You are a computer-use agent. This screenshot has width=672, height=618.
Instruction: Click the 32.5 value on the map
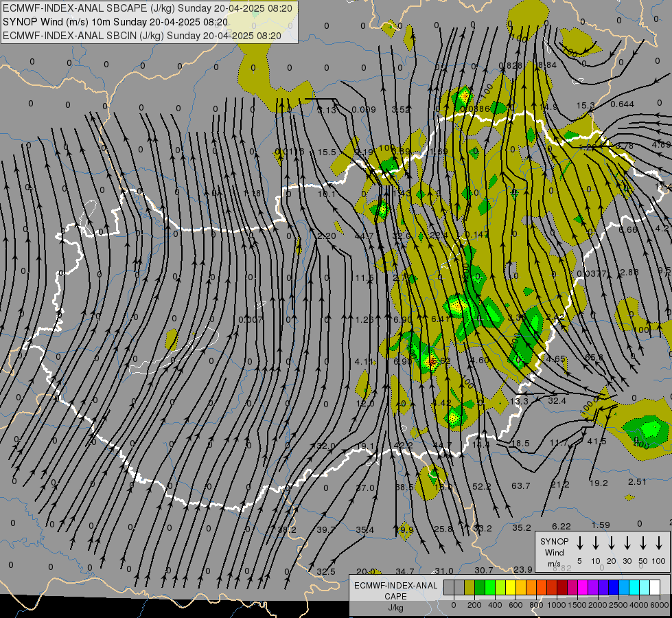coord(326,572)
